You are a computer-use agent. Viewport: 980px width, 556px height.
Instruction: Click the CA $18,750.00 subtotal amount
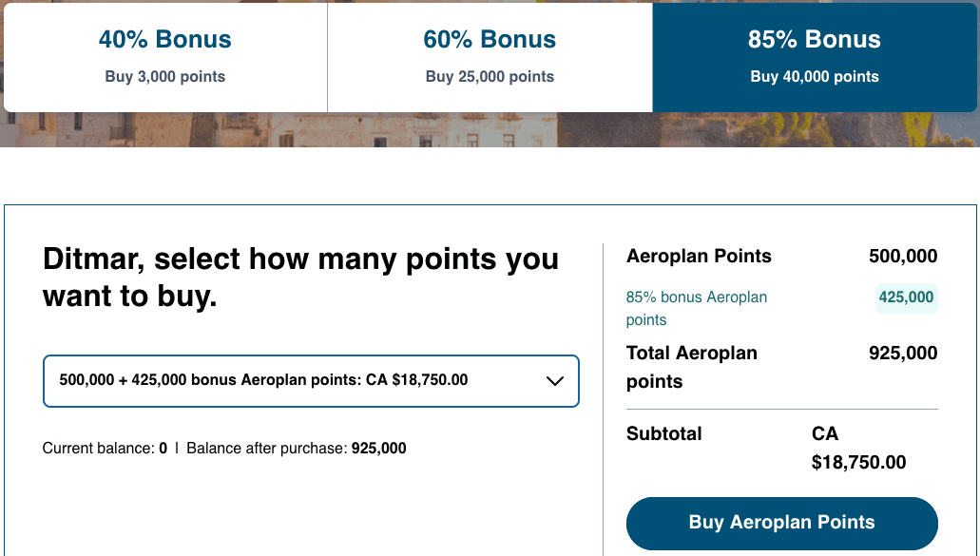pos(858,449)
